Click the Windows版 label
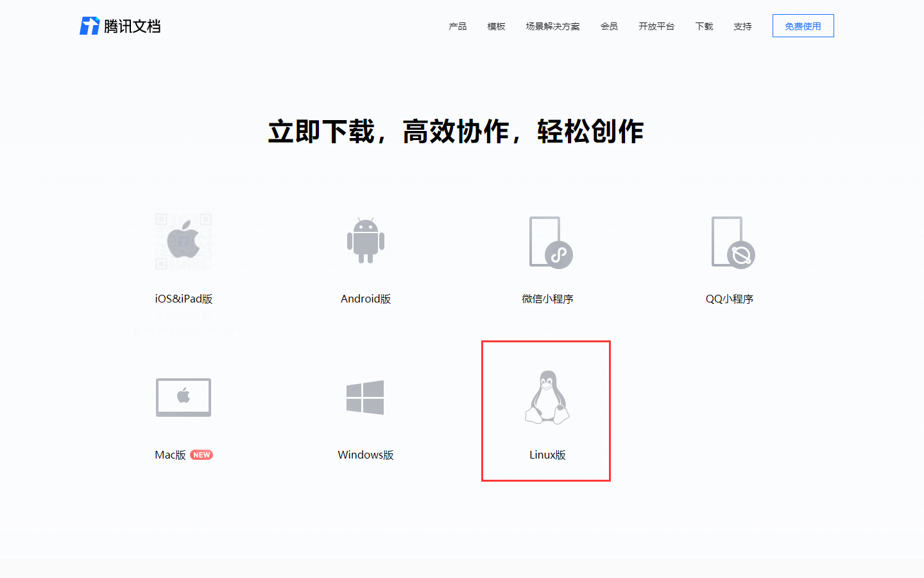This screenshot has height=578, width=924. pos(366,455)
